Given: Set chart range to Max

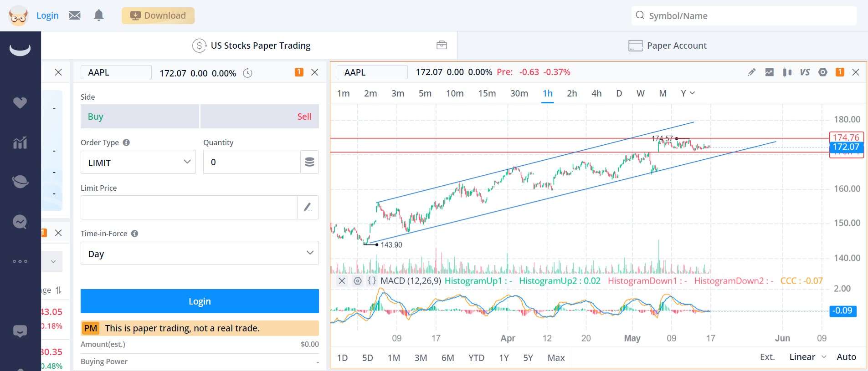Looking at the screenshot, I should 556,358.
